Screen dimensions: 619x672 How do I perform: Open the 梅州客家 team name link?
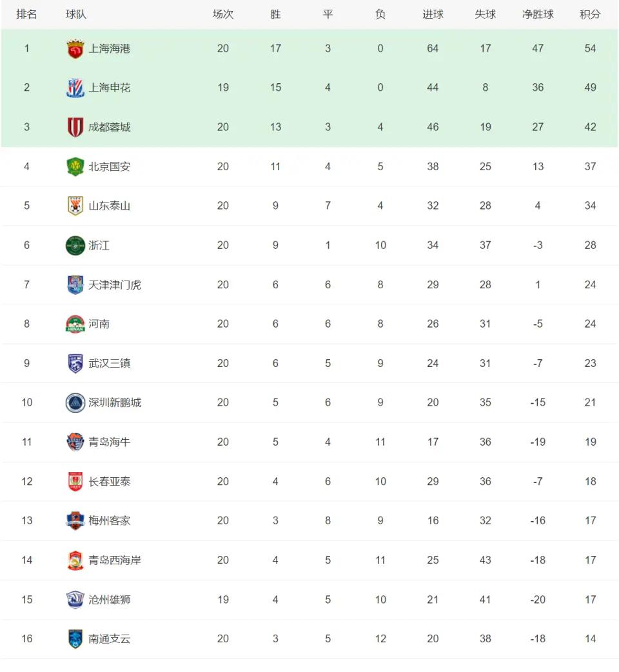click(109, 520)
